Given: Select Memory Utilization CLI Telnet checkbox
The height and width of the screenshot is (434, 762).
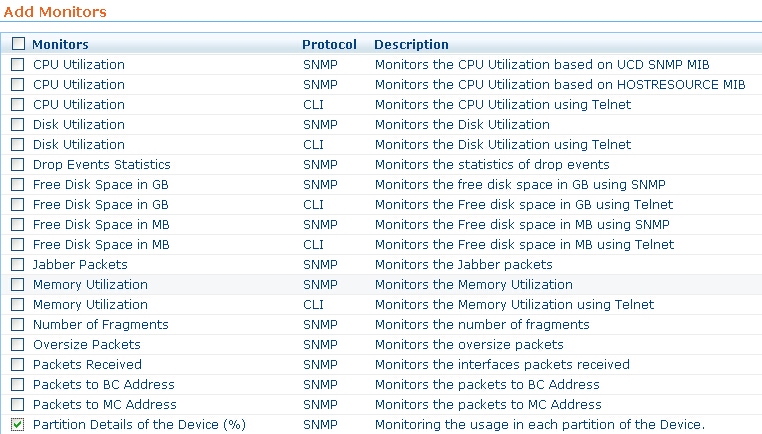Looking at the screenshot, I should [18, 304].
